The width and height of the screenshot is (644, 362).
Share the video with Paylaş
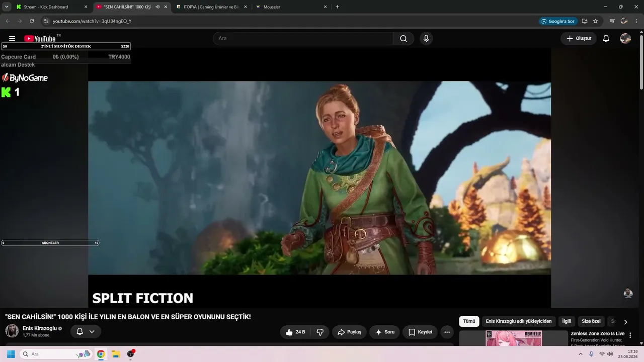click(349, 332)
